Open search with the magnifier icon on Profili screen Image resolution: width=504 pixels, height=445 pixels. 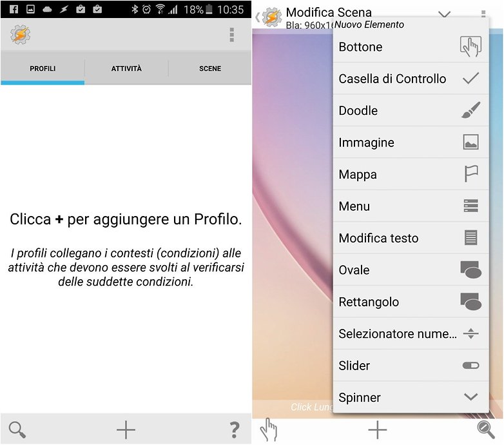click(17, 430)
